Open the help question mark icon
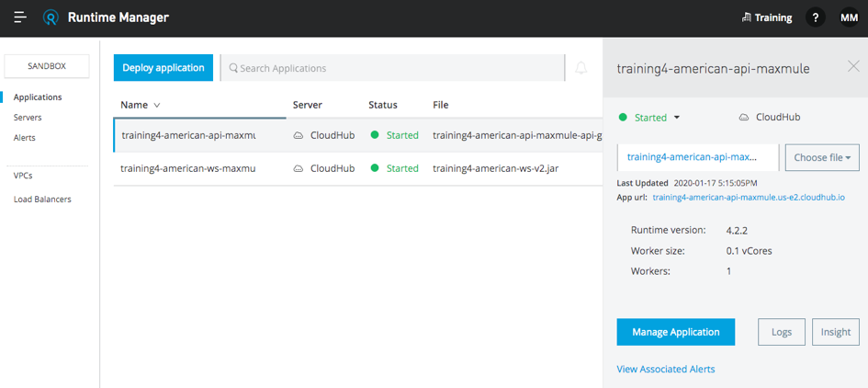 tap(816, 17)
